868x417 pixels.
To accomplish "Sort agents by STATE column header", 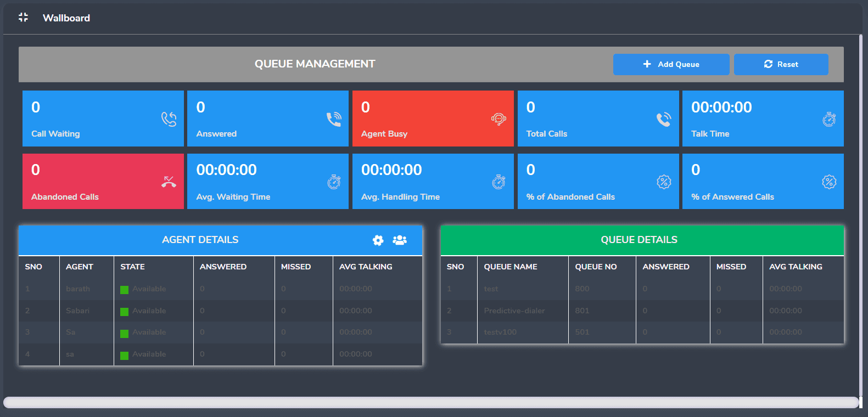I will (132, 267).
